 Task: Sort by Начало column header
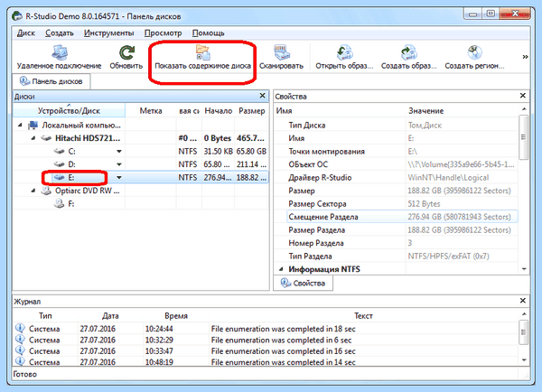pos(218,111)
